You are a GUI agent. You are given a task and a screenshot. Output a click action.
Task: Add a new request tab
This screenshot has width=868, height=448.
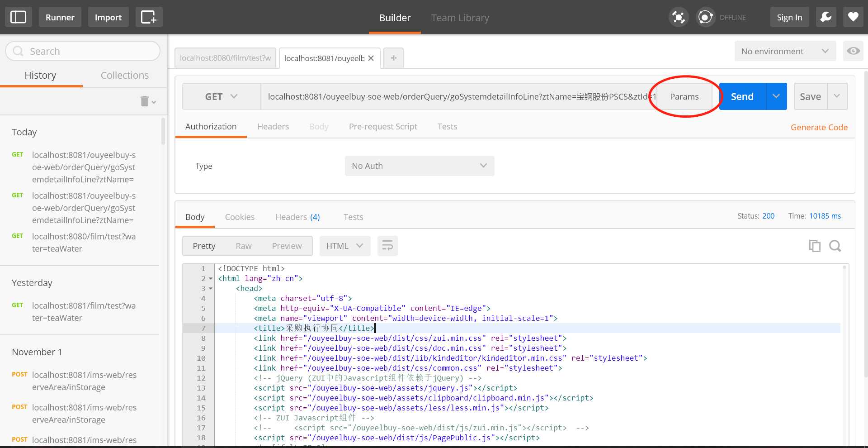coord(394,58)
